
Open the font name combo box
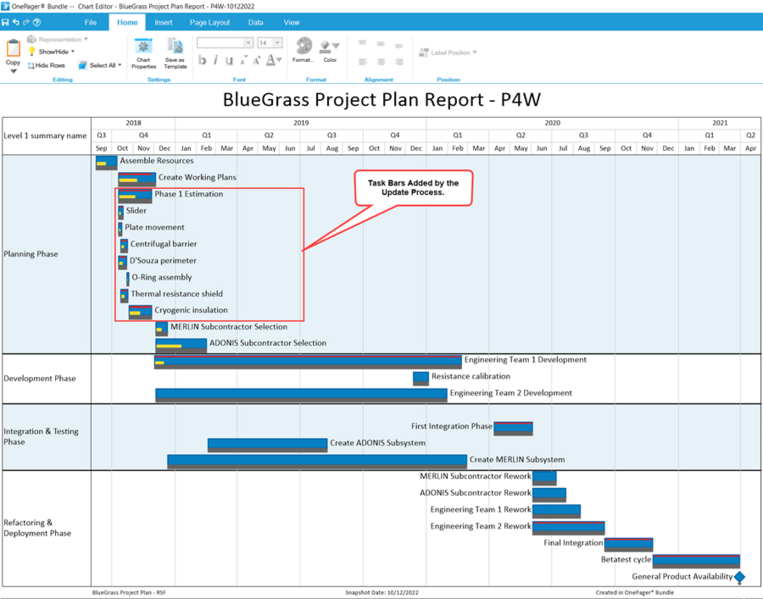point(225,43)
